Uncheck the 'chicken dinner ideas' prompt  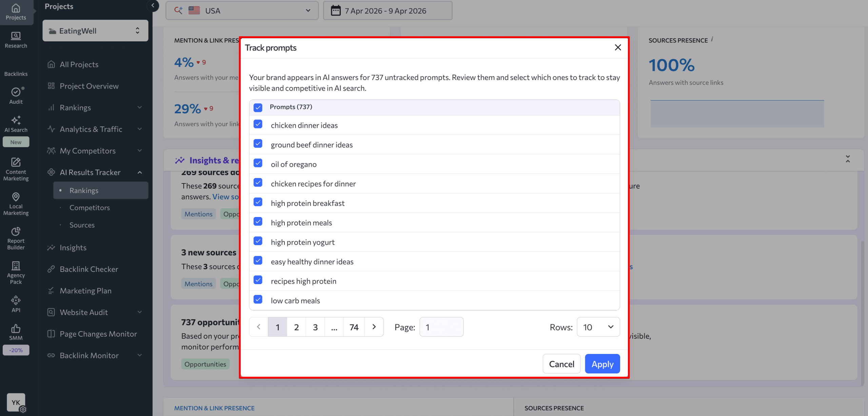[258, 124]
